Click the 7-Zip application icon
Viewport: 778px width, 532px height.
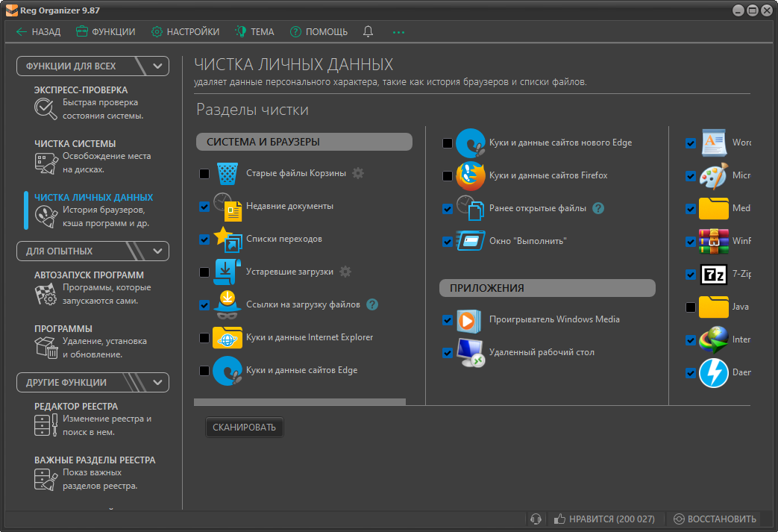tap(713, 275)
